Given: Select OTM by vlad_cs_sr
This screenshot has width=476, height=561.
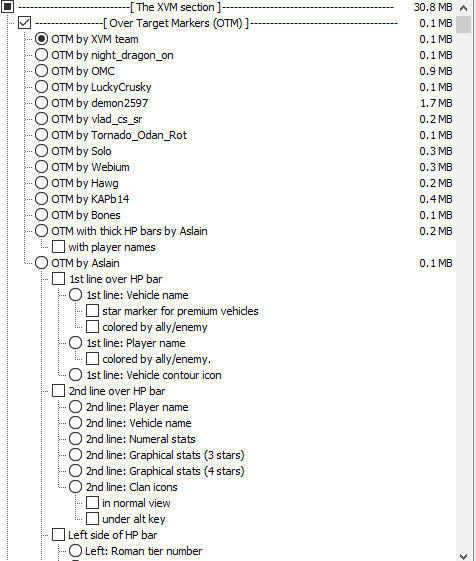Looking at the screenshot, I should click(42, 118).
